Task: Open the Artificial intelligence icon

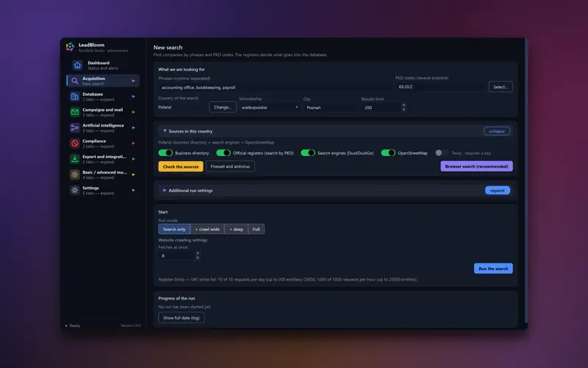Action: pos(75,127)
